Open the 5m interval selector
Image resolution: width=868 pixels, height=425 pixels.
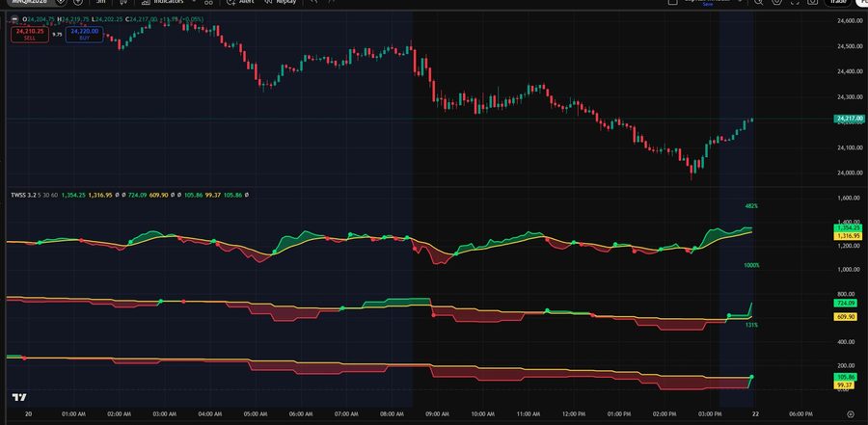100,2
